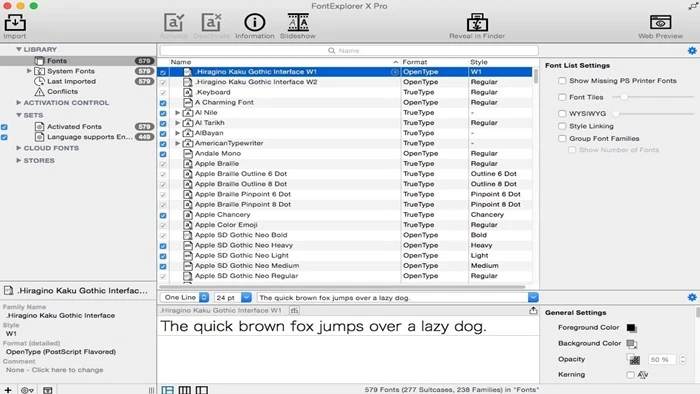700x394 pixels.
Task: Click the Foreground Color swatch
Action: point(631,328)
